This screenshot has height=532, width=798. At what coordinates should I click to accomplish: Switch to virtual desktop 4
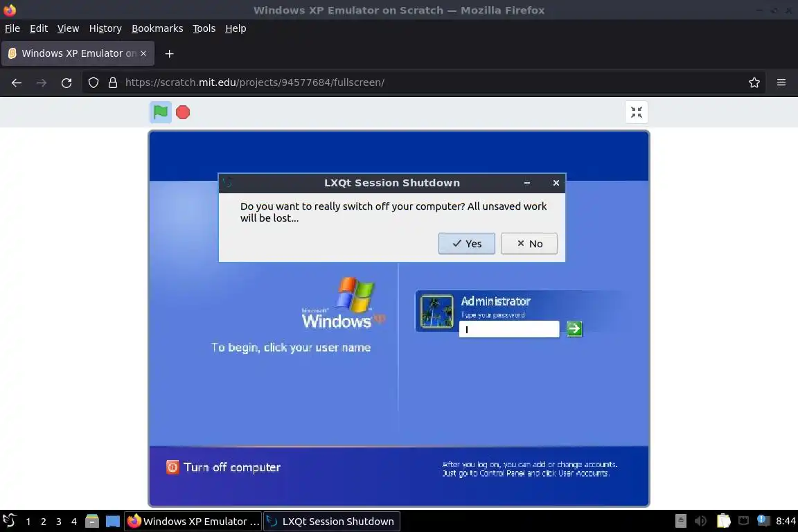[74, 522]
